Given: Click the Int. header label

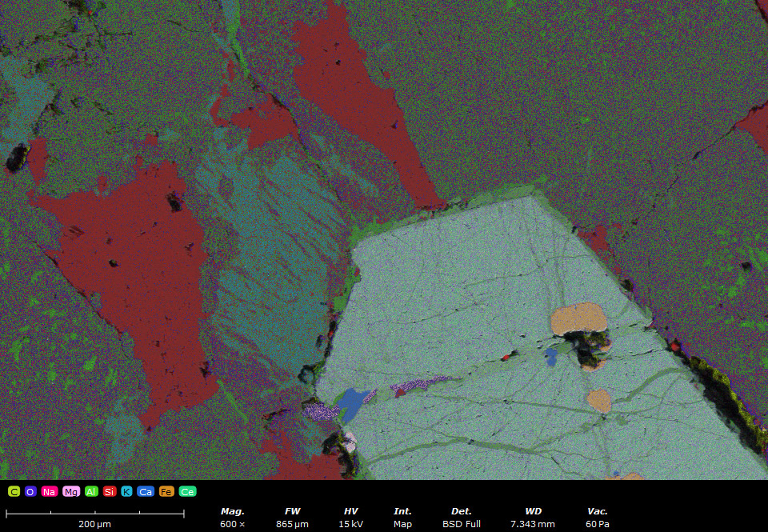Looking at the screenshot, I should [x=402, y=511].
